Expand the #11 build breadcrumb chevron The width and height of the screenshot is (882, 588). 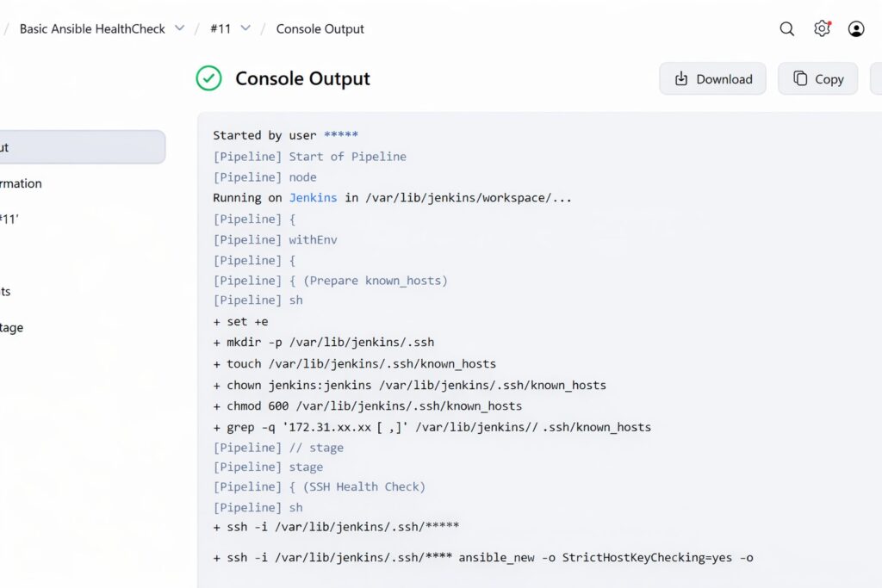tap(245, 28)
